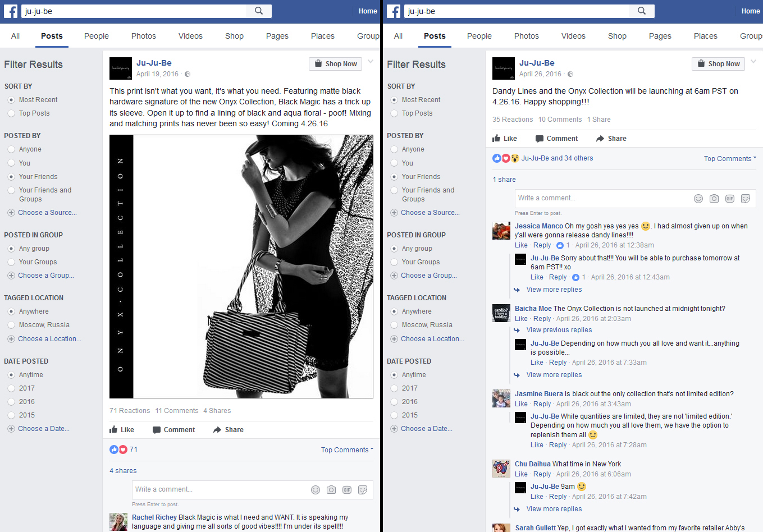Click Jessica Manco's profile picture
The image size is (763, 532).
point(501,231)
